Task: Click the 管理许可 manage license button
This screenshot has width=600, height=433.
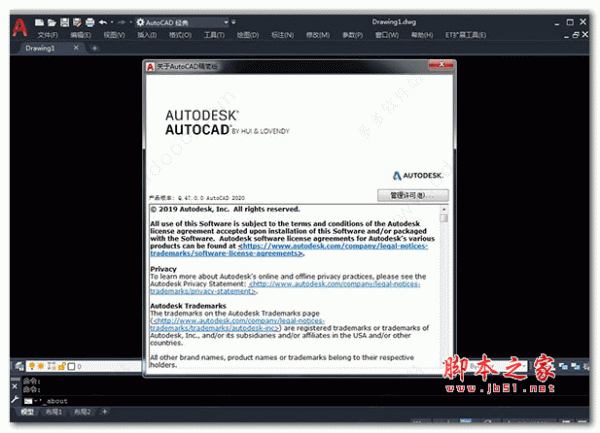Action: (412, 195)
